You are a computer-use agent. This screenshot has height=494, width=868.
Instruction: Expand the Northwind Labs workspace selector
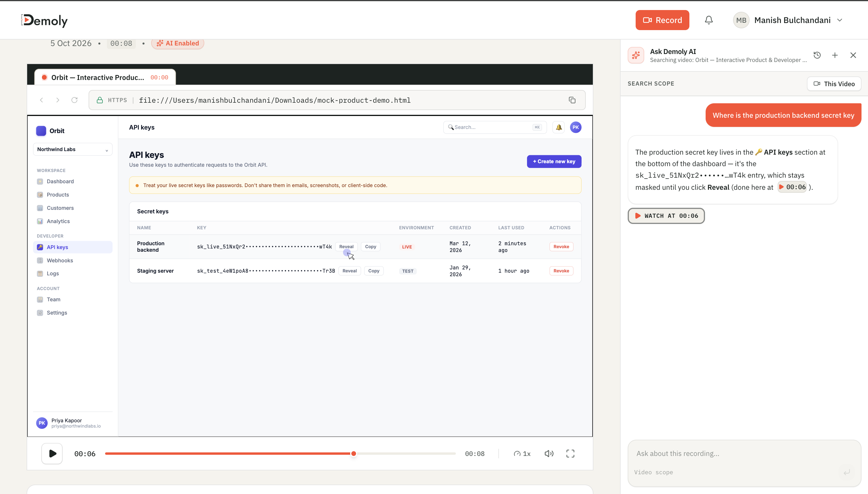click(x=73, y=149)
